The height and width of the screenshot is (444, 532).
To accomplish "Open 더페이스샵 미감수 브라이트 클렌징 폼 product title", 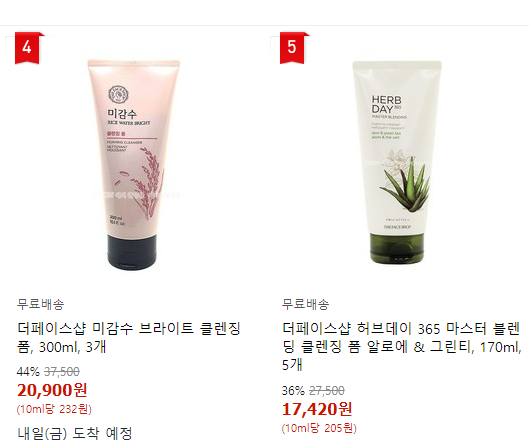I will pos(129,337).
